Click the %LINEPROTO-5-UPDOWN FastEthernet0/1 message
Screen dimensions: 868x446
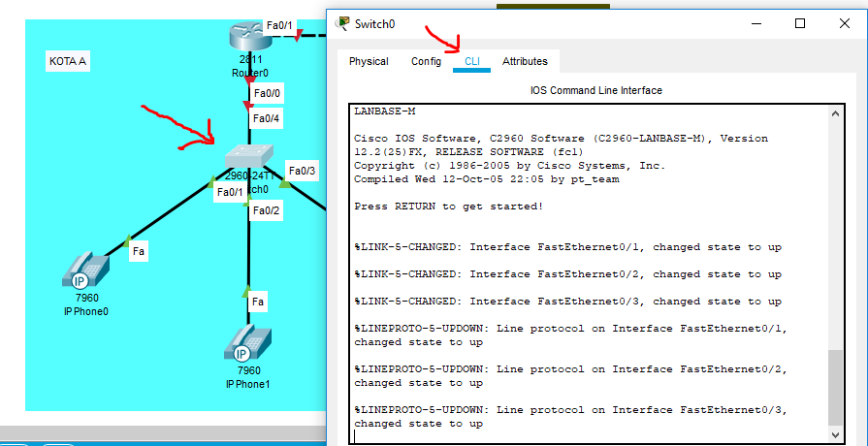point(571,335)
